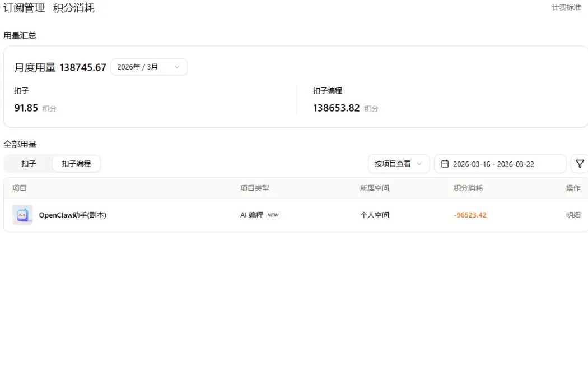Click the 91.85 扣子 credits value

point(26,108)
